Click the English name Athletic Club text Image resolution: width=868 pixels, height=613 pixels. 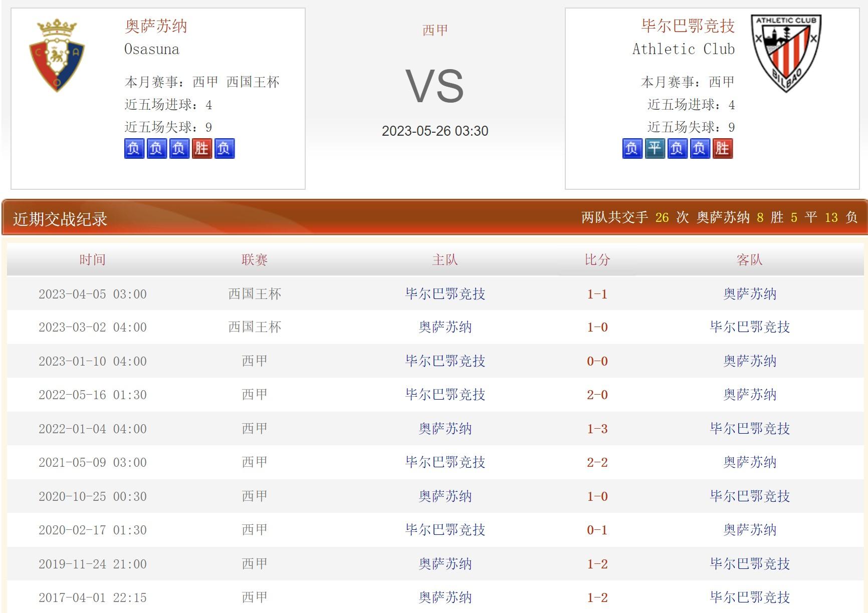(x=684, y=49)
